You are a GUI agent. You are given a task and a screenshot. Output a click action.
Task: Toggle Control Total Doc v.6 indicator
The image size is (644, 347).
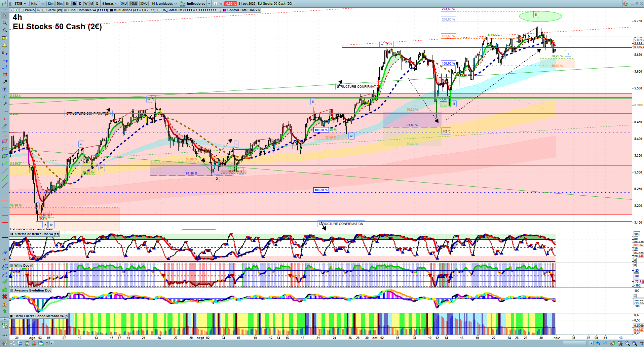tap(224, 10)
